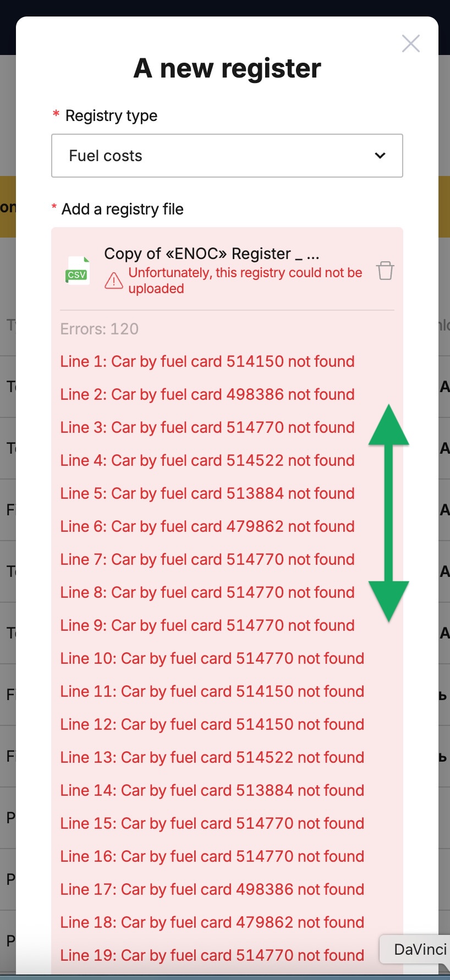Screen dimensions: 450x980
Task: Close the new register dialog
Action: [411, 43]
